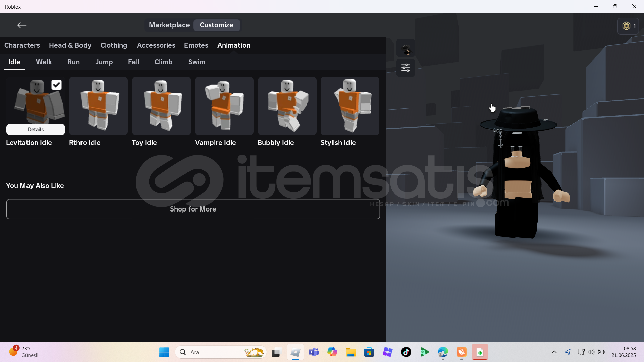Select the Customize tab

(x=217, y=25)
